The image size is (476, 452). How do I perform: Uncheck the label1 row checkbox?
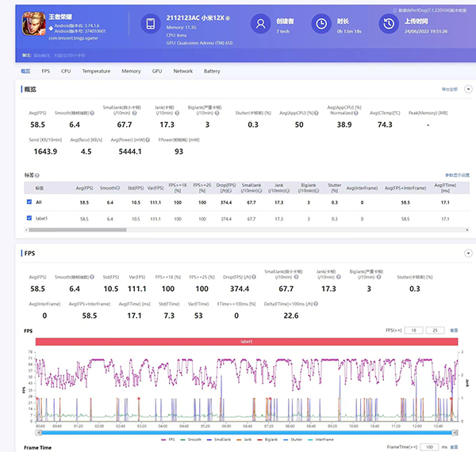click(x=29, y=218)
